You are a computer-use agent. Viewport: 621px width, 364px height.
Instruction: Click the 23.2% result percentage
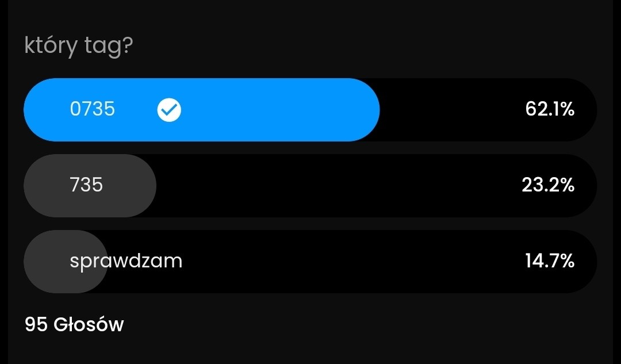[x=548, y=185]
